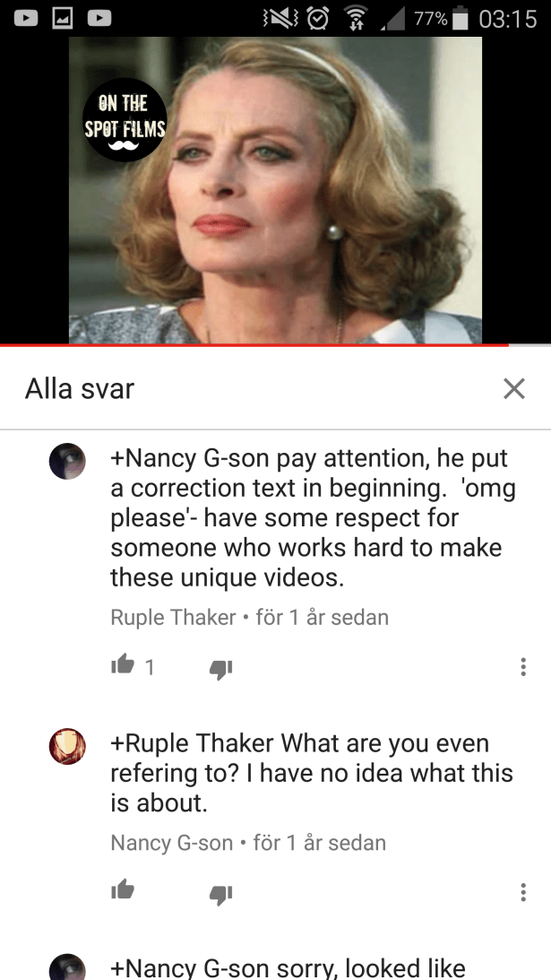551x980 pixels.
Task: Tap the bottom partially visible commenter avatar
Action: click(x=67, y=967)
